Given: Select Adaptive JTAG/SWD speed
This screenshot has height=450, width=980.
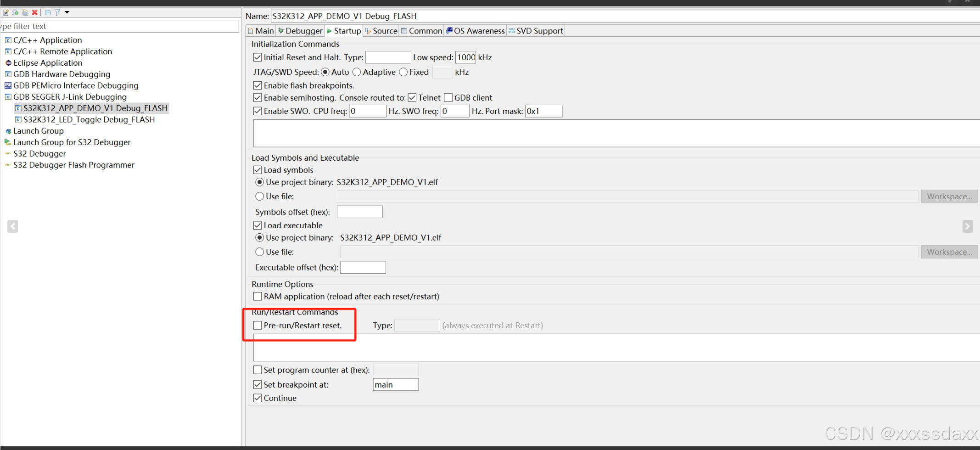Looking at the screenshot, I should coord(357,72).
